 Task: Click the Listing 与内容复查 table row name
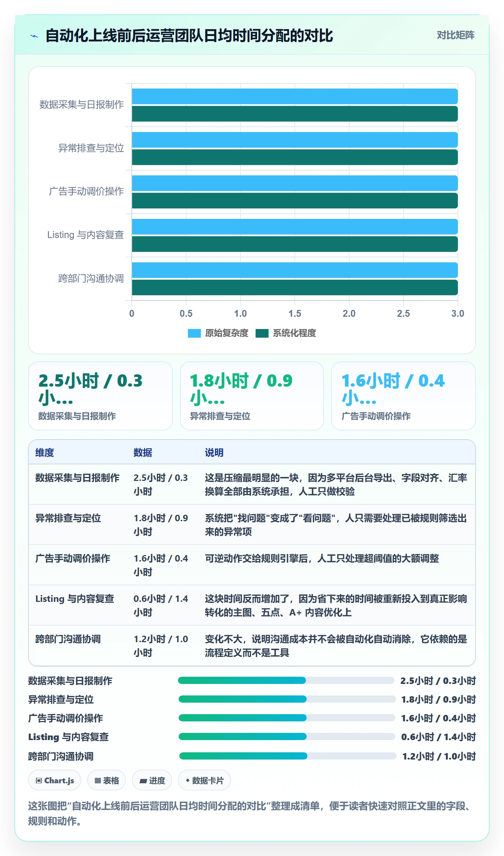tap(75, 599)
